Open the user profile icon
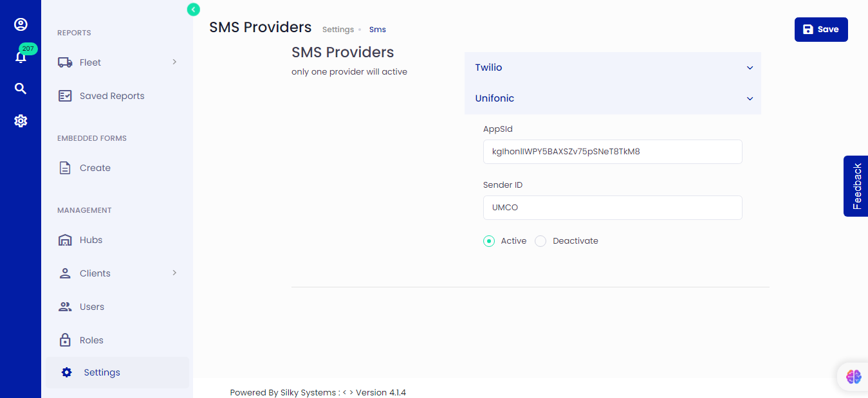This screenshot has height=398, width=868. pyautogui.click(x=21, y=24)
